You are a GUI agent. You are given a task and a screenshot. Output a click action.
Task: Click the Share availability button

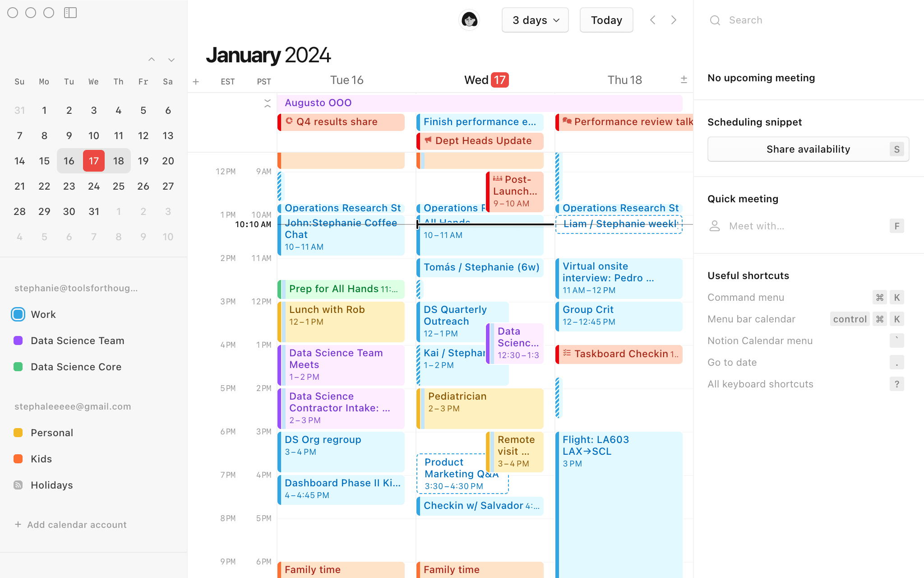(808, 149)
